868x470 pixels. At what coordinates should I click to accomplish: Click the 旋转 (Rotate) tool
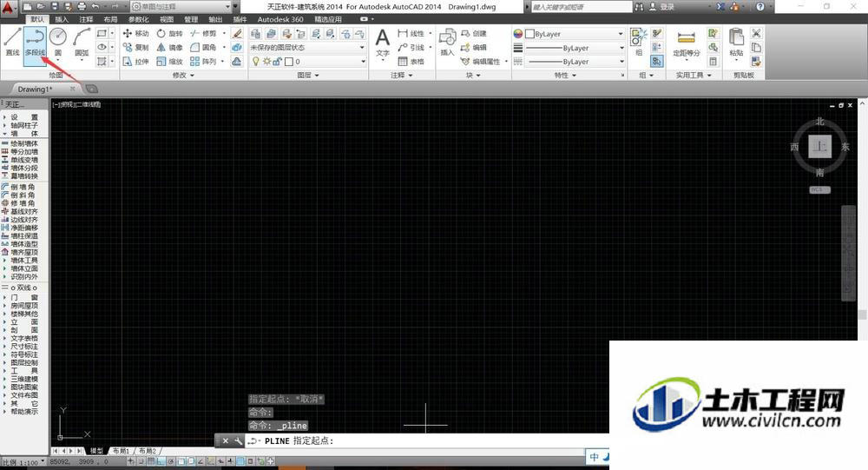click(x=169, y=33)
